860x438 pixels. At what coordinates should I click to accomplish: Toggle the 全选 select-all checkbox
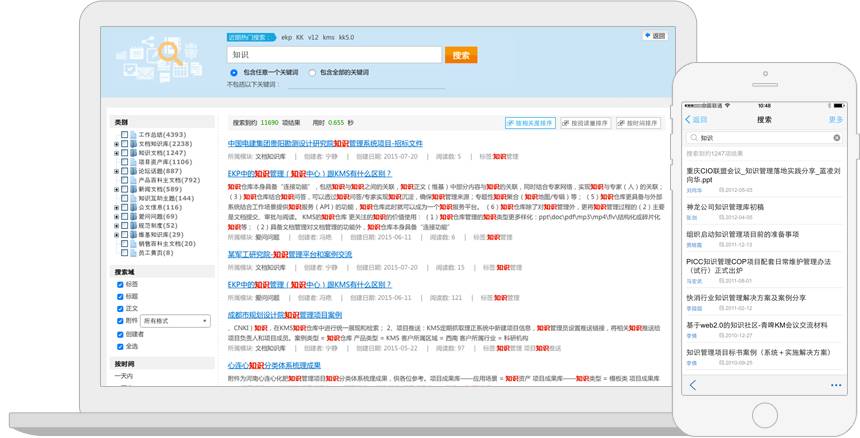point(121,346)
